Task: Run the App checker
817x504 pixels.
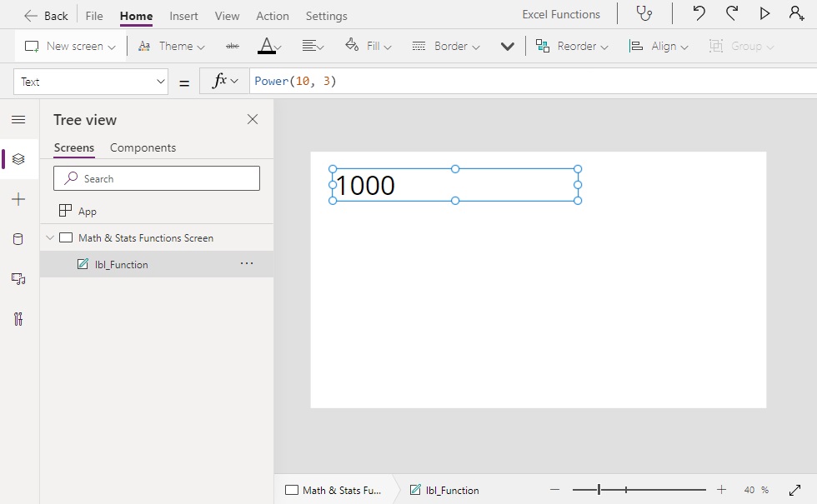Action: pos(644,14)
